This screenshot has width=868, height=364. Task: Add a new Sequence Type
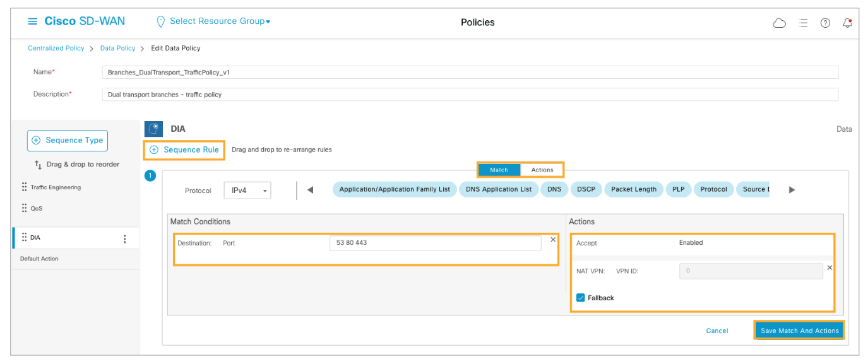pyautogui.click(x=68, y=140)
